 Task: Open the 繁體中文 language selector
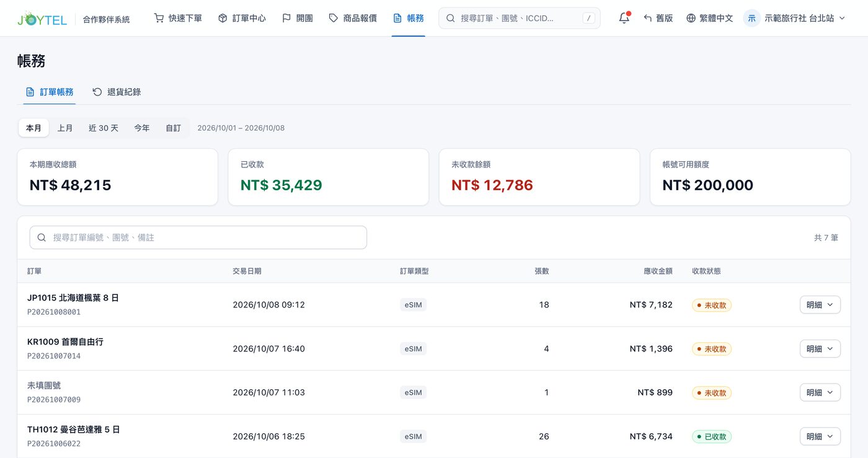710,19
